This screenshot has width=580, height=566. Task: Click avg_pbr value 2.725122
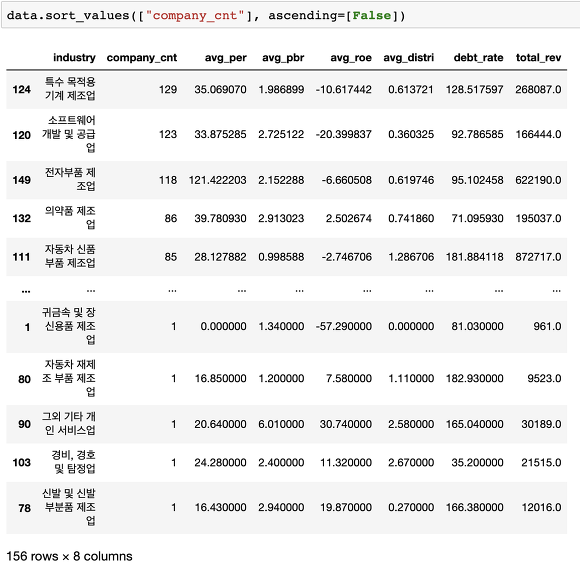click(x=281, y=134)
